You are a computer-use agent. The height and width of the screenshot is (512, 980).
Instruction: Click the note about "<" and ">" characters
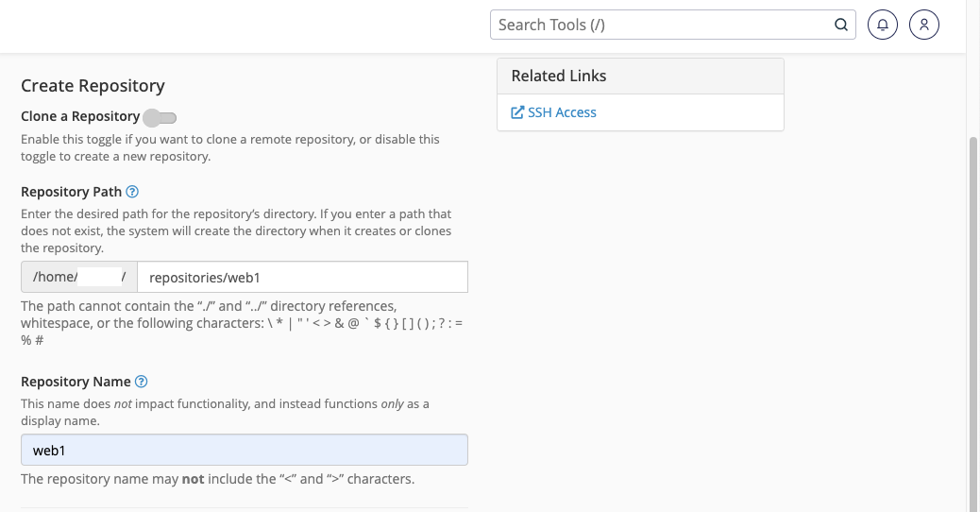click(x=217, y=479)
